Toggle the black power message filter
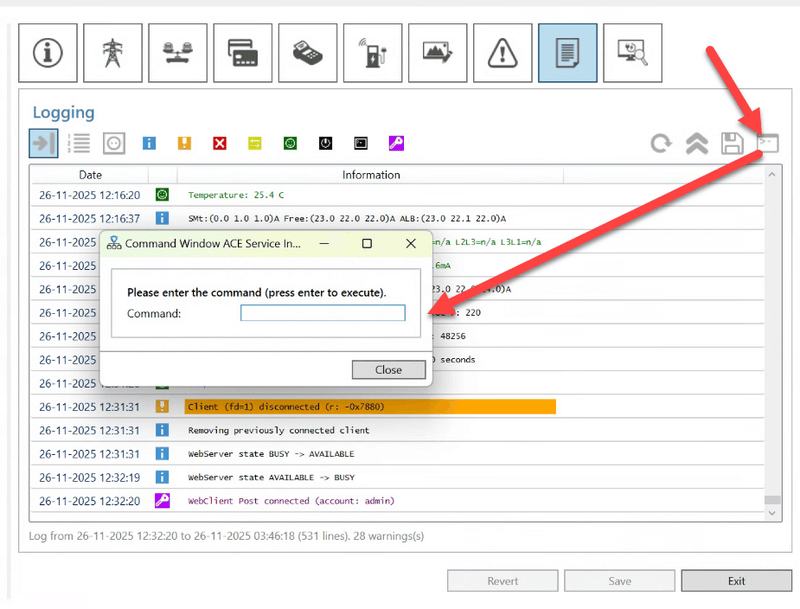800x609 pixels. click(326, 143)
